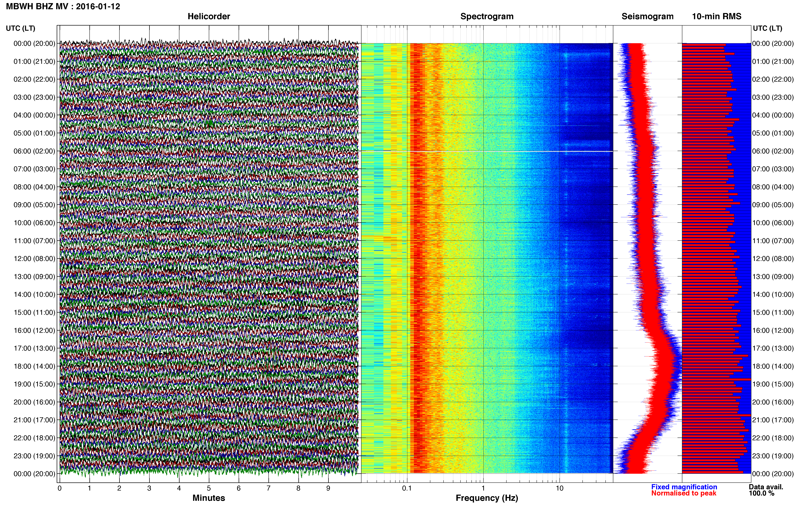Select the '10-min RMS' panel heading

pos(717,16)
